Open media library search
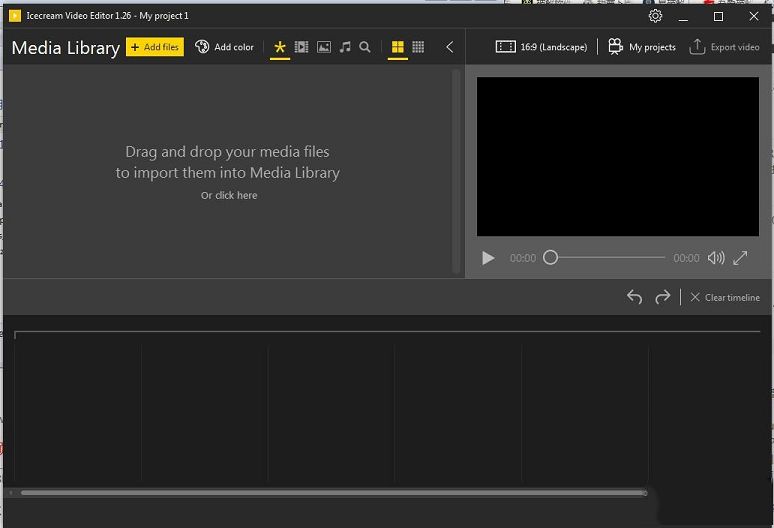Screen dimensions: 774x528 pos(365,47)
